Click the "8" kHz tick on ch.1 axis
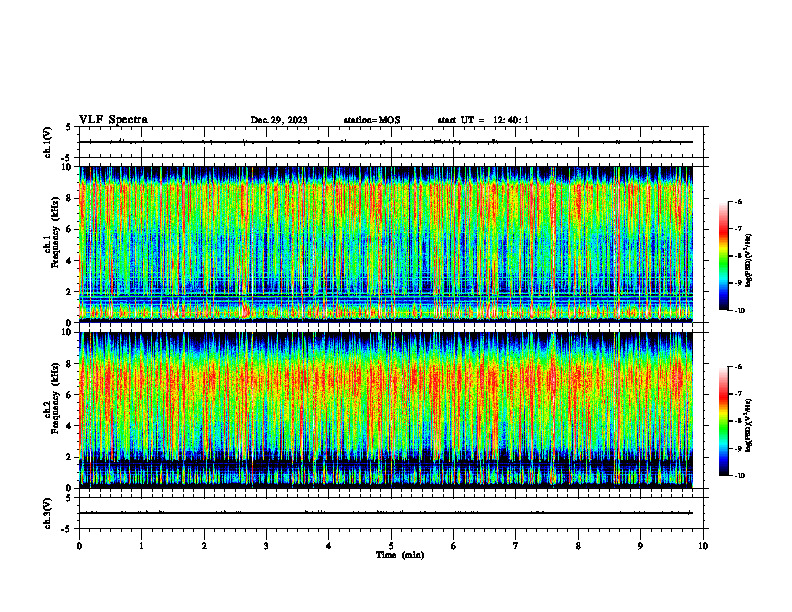The height and width of the screenshot is (612, 792). 70,198
